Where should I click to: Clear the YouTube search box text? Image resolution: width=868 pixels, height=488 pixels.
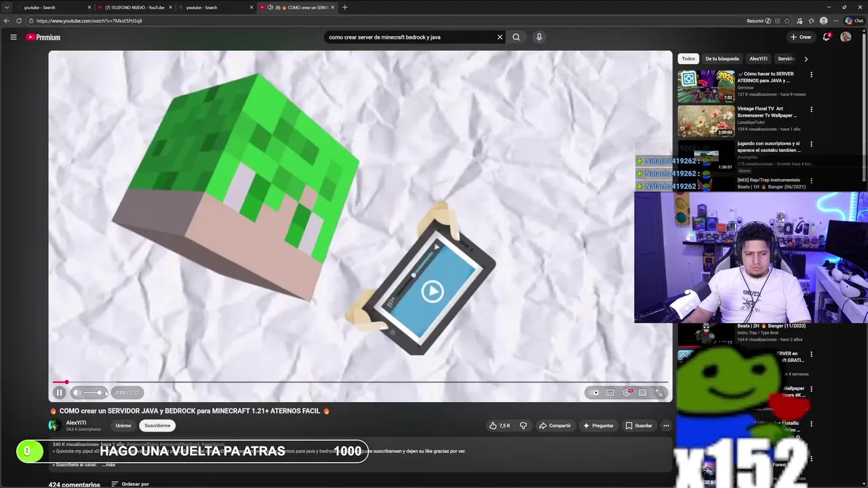tap(500, 37)
